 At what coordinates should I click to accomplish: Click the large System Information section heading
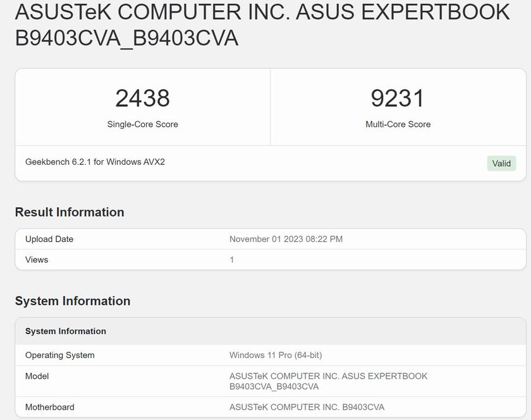coord(73,301)
